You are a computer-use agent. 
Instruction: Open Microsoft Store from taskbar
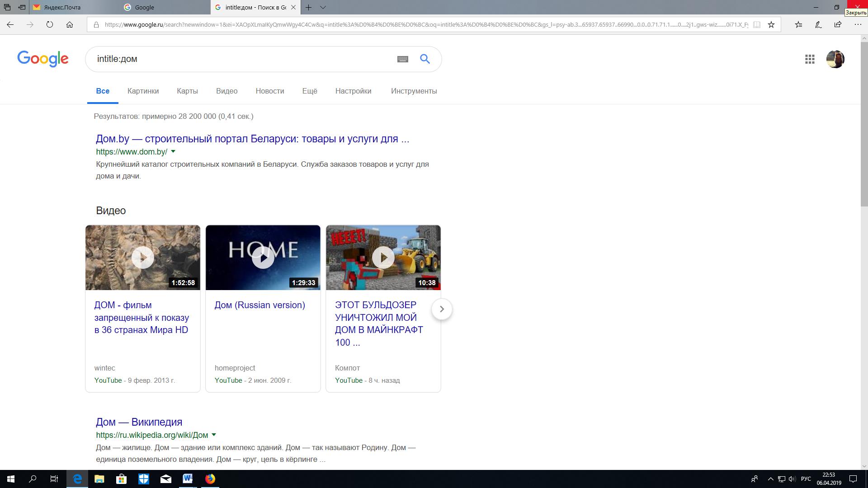(121, 479)
